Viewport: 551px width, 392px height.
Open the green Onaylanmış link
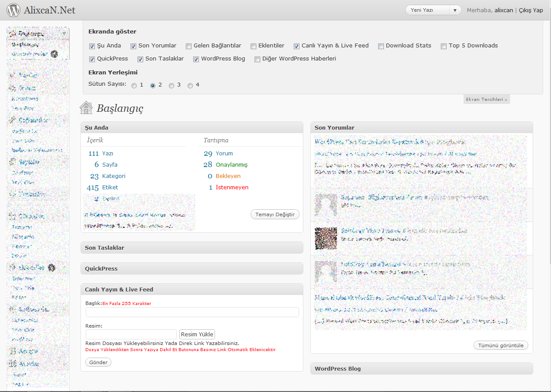(x=232, y=165)
